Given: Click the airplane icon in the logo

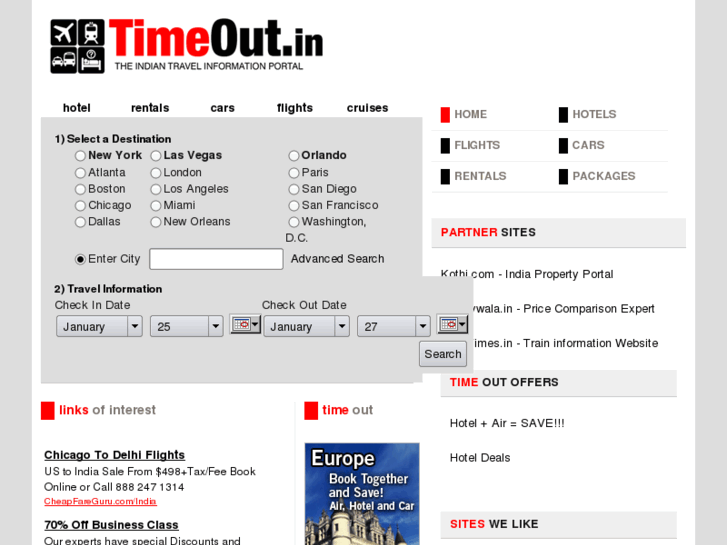Looking at the screenshot, I should (63, 32).
